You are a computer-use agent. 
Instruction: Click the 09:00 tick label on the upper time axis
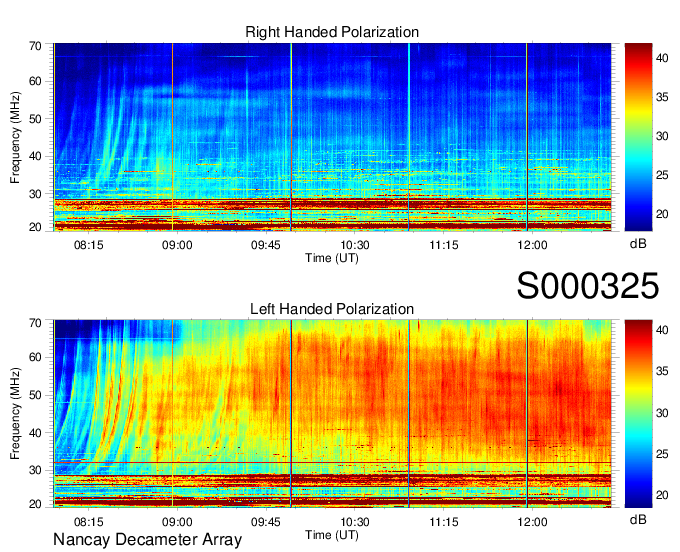(x=177, y=245)
